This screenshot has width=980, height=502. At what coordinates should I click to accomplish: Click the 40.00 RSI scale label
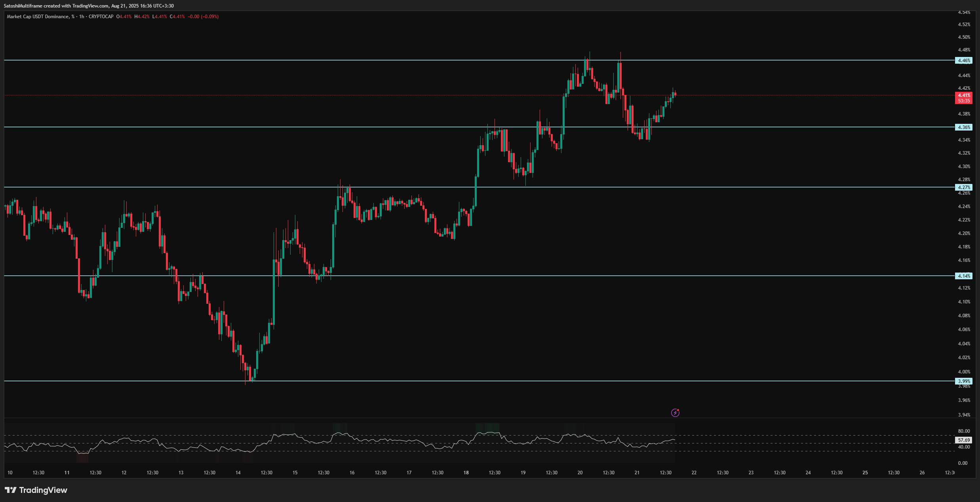tap(964, 447)
